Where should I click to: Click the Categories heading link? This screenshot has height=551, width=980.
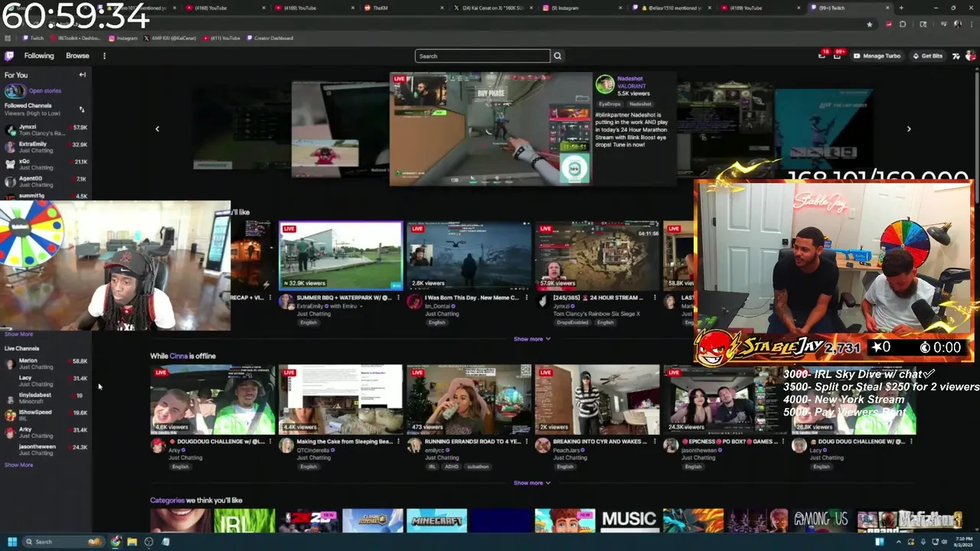point(167,500)
